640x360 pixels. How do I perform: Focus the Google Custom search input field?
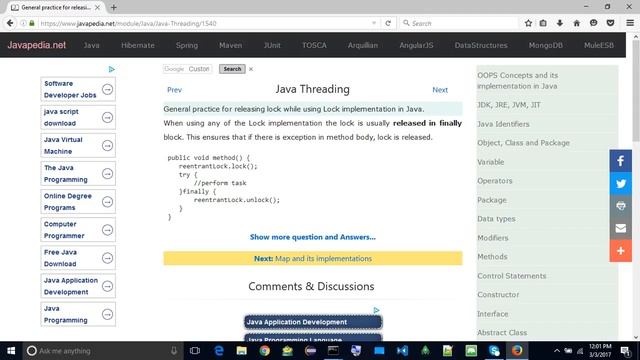tap(187, 69)
